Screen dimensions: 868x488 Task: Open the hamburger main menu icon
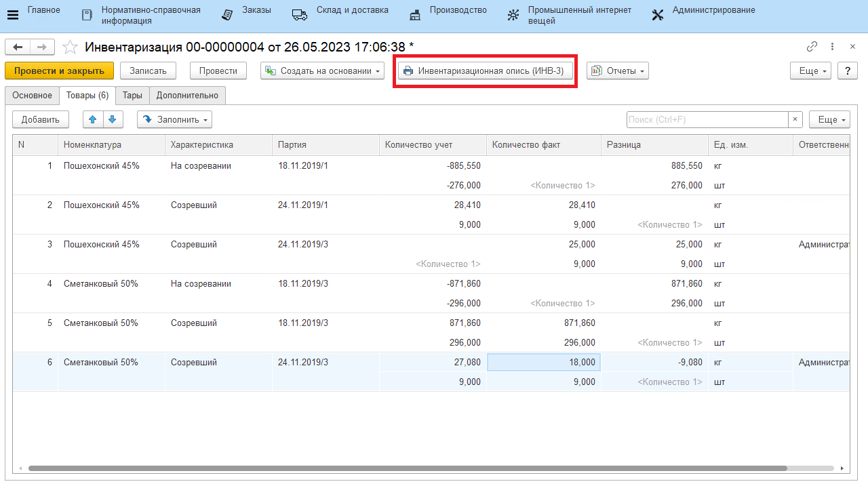(12, 15)
